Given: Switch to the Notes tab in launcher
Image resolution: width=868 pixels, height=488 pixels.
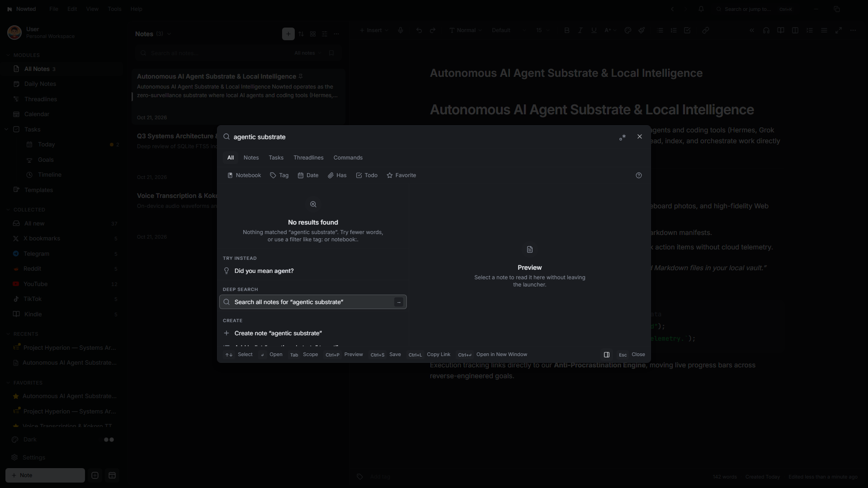Looking at the screenshot, I should point(251,158).
